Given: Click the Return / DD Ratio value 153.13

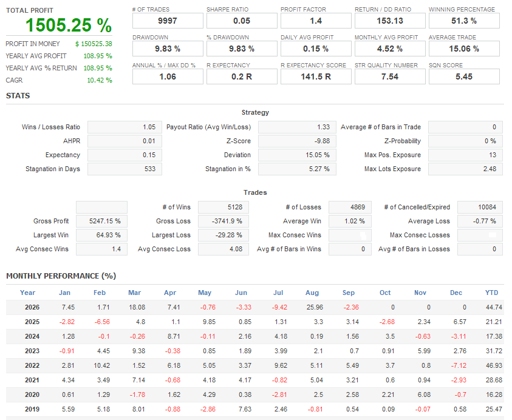Looking at the screenshot, I should coord(390,21).
